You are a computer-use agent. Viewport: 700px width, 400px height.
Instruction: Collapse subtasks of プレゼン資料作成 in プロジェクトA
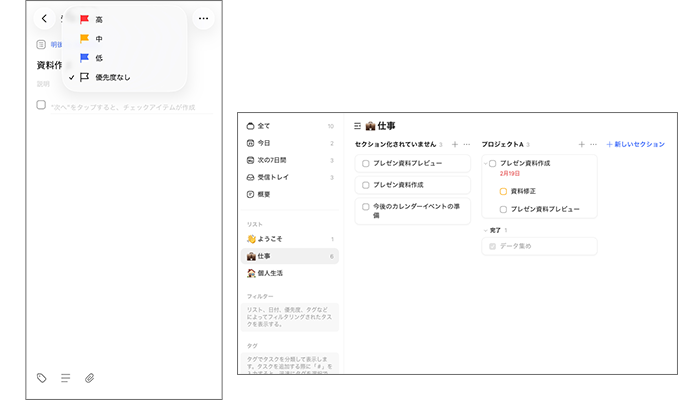pos(484,163)
